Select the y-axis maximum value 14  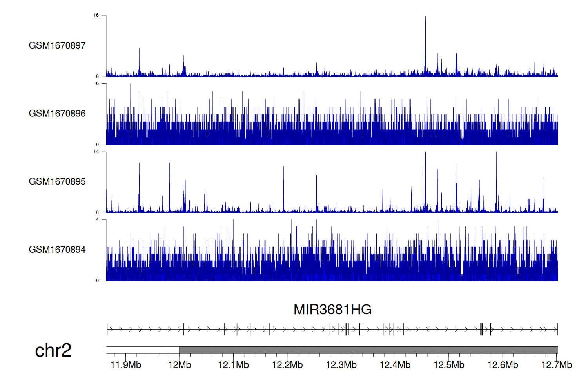point(96,152)
